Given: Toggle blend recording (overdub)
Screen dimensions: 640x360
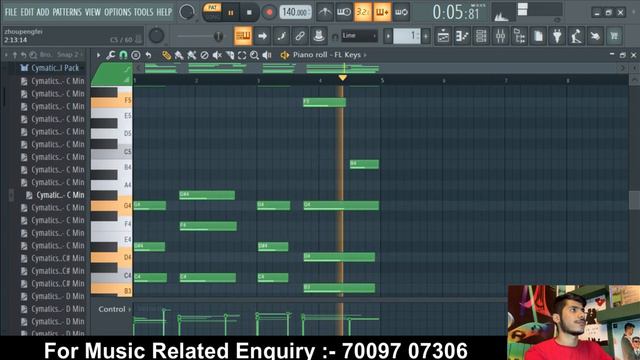Looking at the screenshot, I should pos(382,12).
